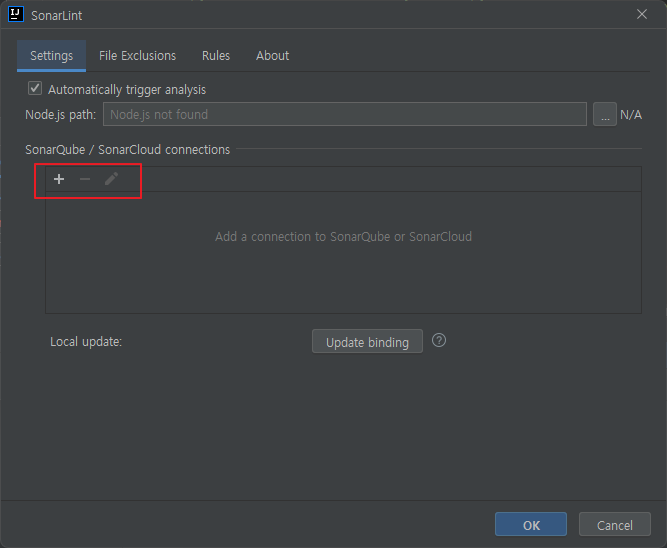Screen dimensions: 667x548
Task: Click the pencil edit connection icon
Action: (x=111, y=179)
